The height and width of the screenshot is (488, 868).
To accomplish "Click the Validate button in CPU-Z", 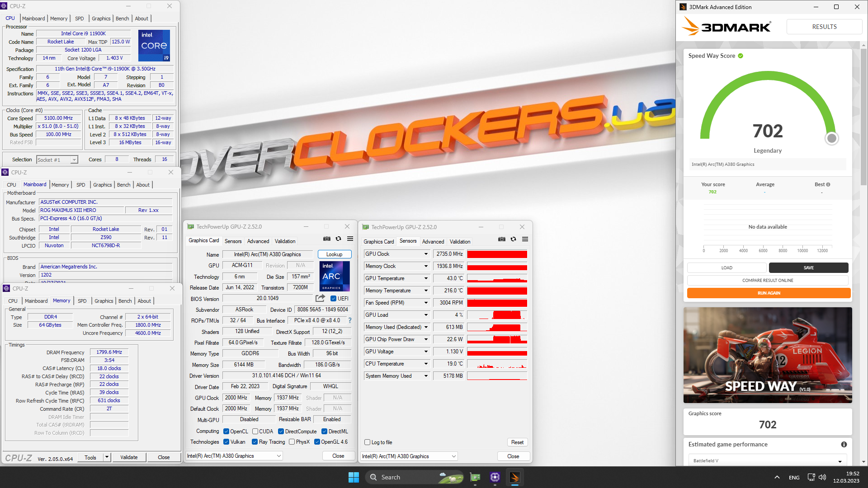I will [x=129, y=457].
